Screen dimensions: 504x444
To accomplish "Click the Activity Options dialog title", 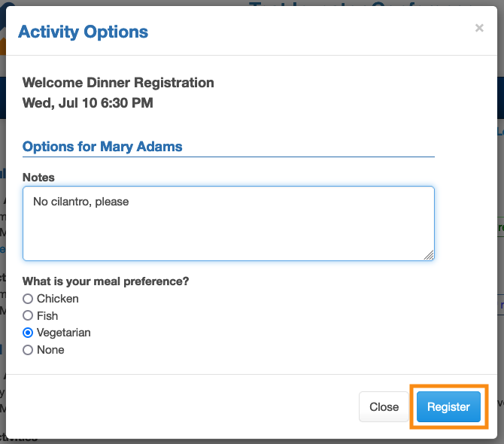I will coord(83,32).
